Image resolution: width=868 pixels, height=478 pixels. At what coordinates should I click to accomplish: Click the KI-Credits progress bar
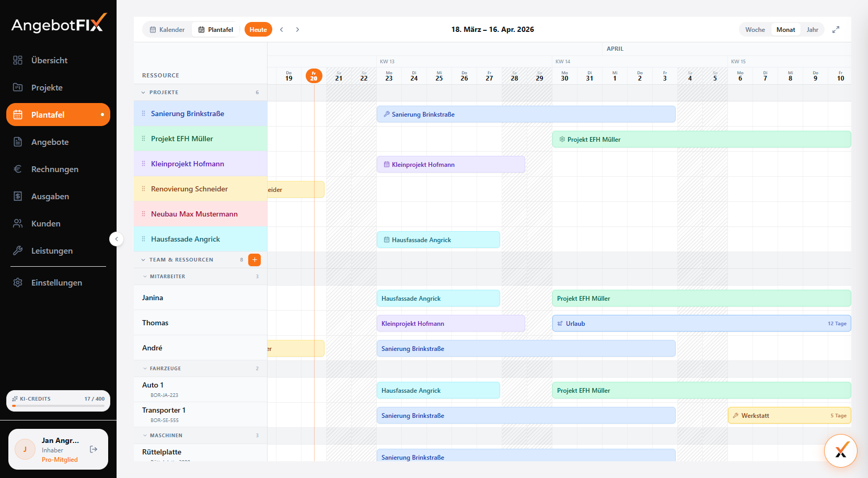(58, 406)
